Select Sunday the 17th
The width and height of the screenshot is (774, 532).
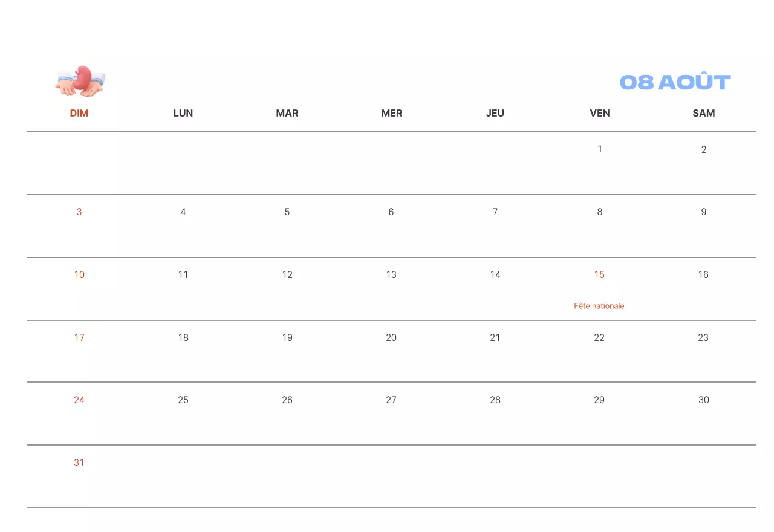[x=79, y=338]
